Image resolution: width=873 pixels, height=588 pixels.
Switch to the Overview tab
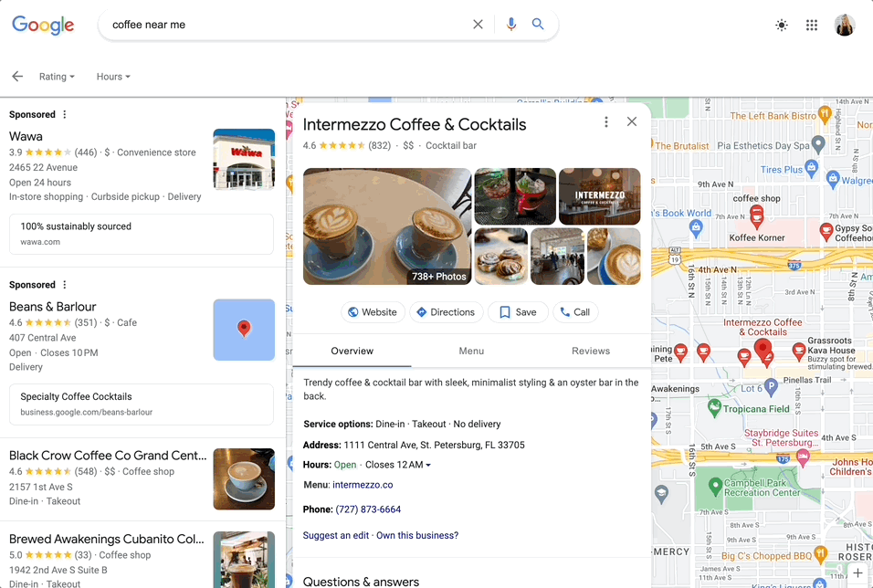[x=352, y=351]
